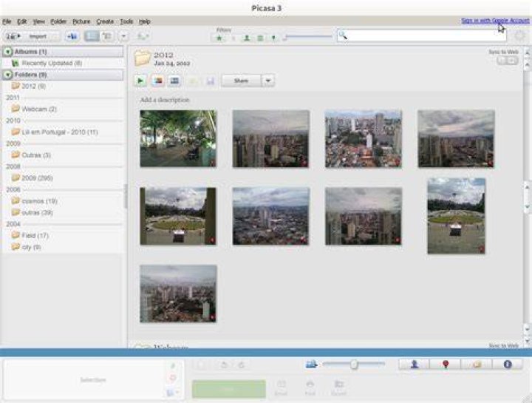Play the fullscreen slideshow
The height and width of the screenshot is (403, 532).
(140, 81)
